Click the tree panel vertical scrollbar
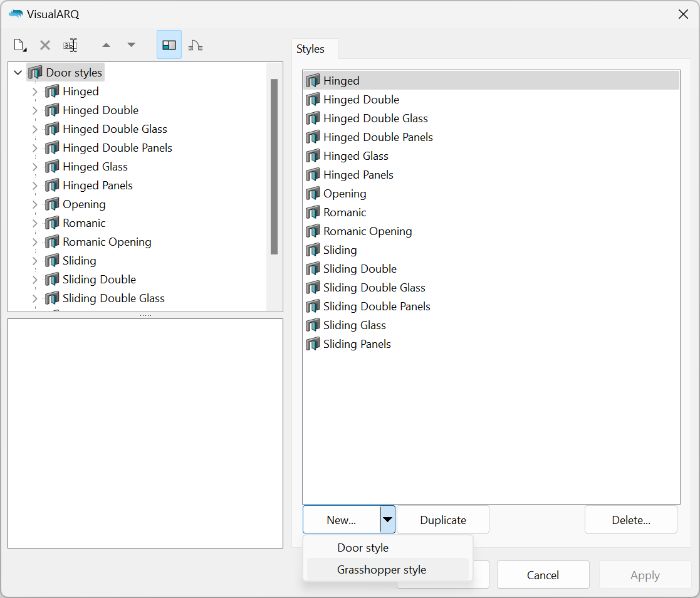This screenshot has width=700, height=598. [x=274, y=167]
